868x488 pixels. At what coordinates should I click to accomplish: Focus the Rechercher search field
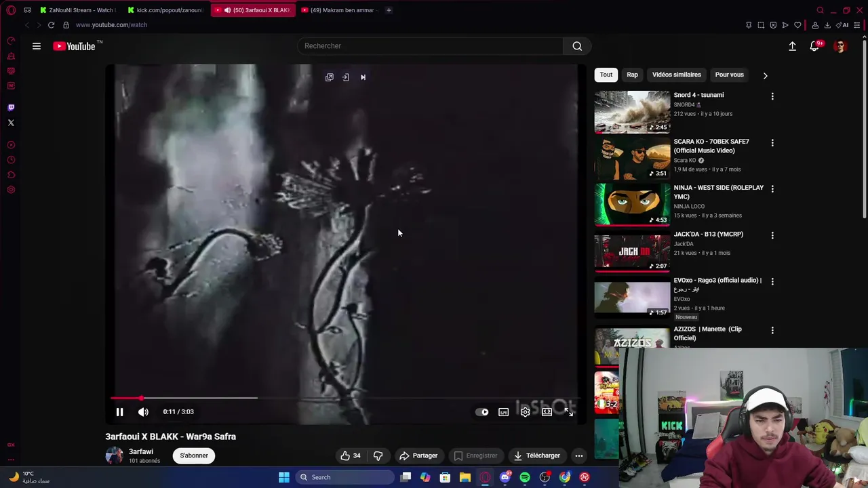pyautogui.click(x=430, y=45)
